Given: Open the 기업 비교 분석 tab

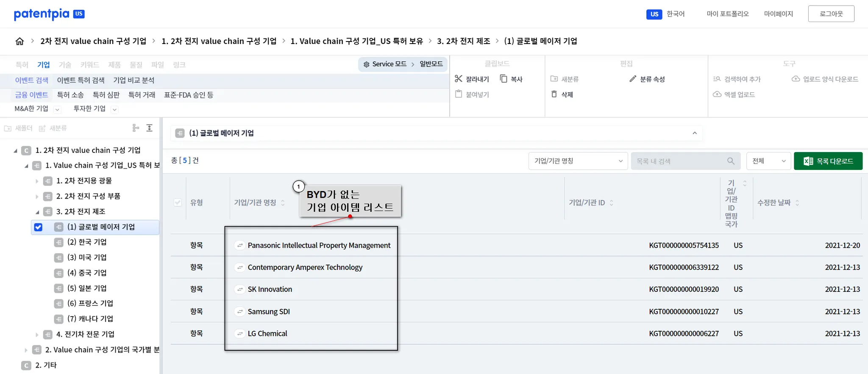Looking at the screenshot, I should coord(134,80).
